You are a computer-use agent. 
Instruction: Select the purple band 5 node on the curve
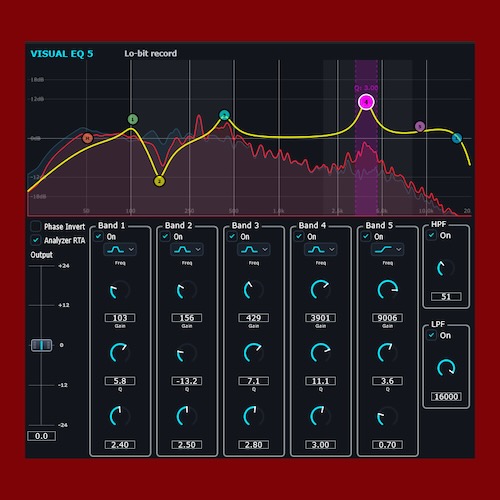(420, 126)
